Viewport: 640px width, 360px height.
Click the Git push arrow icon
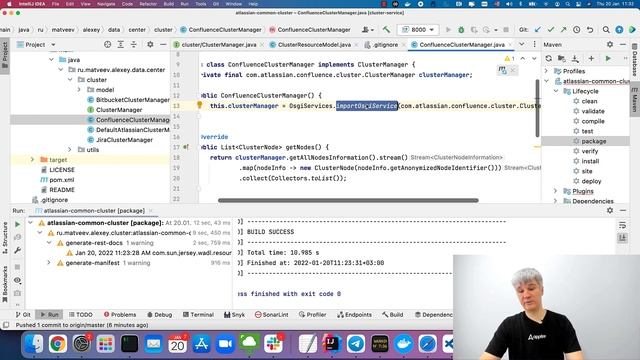[x=563, y=29]
